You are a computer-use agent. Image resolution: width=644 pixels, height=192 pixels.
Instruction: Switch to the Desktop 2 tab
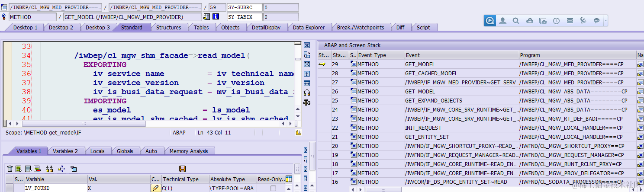61,27
